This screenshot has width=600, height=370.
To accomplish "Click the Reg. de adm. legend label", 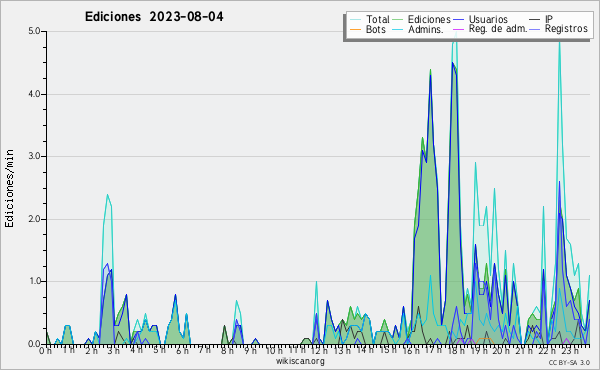I will [x=498, y=29].
